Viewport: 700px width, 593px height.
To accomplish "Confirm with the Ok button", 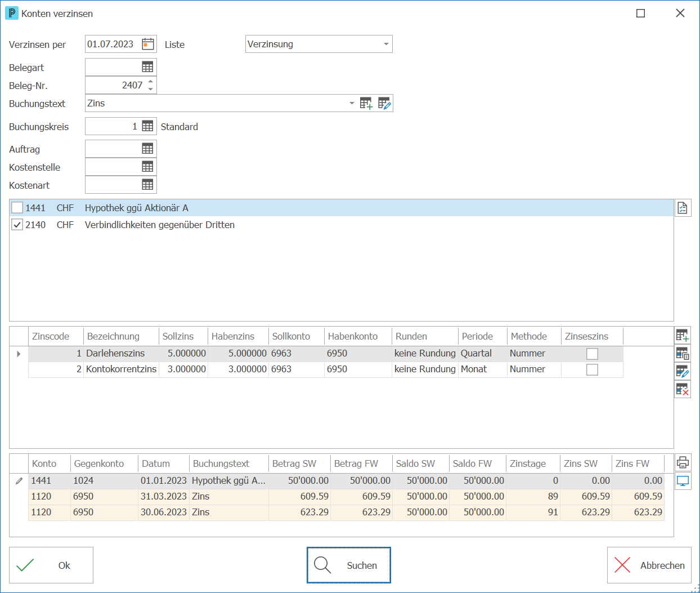I will (x=51, y=565).
